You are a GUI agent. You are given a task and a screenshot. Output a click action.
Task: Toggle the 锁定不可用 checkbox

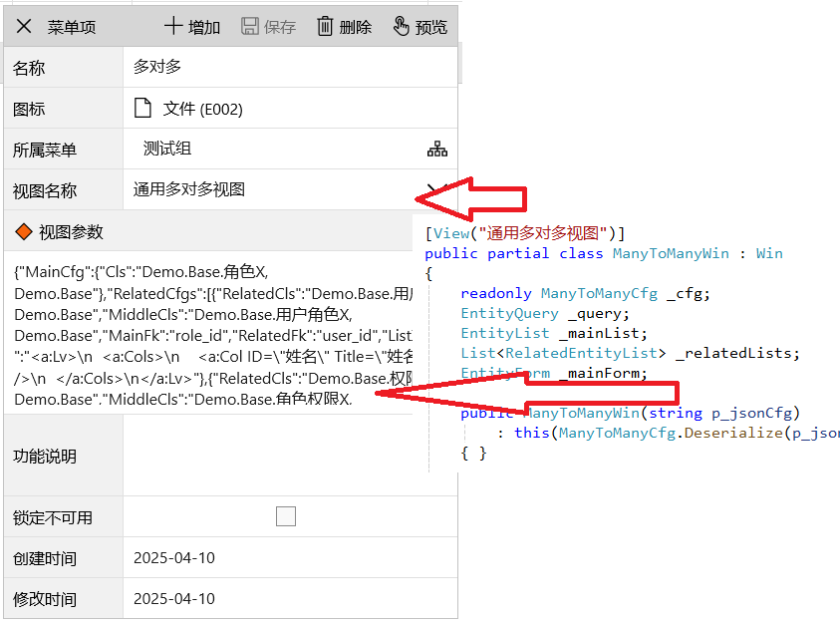tap(286, 516)
